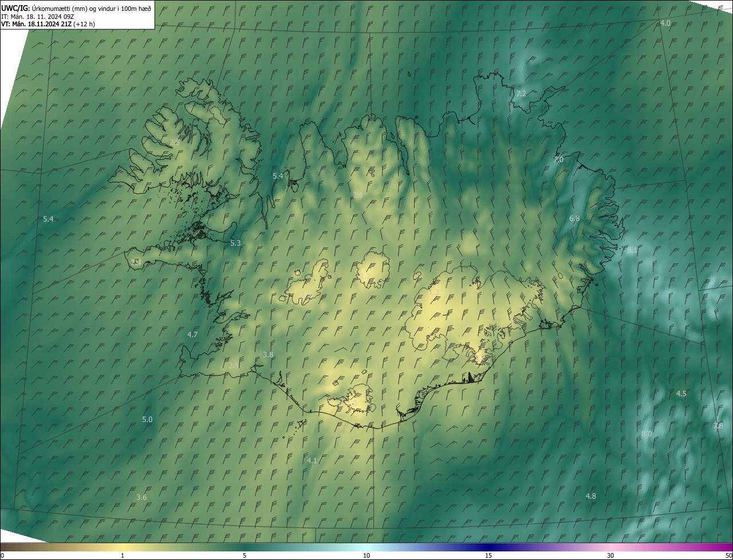The width and height of the screenshot is (733, 560).
Task: Click the '0' tick label on the colour scale
Action: point(2,556)
